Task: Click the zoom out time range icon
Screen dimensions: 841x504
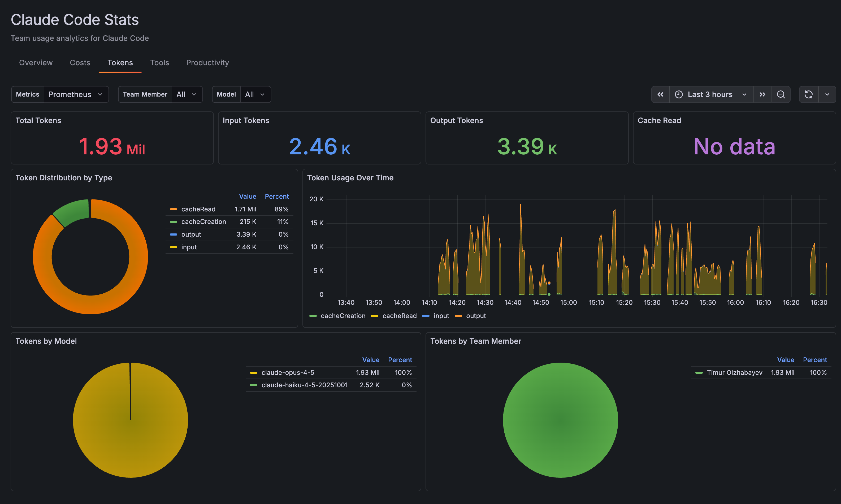Action: [x=781, y=94]
